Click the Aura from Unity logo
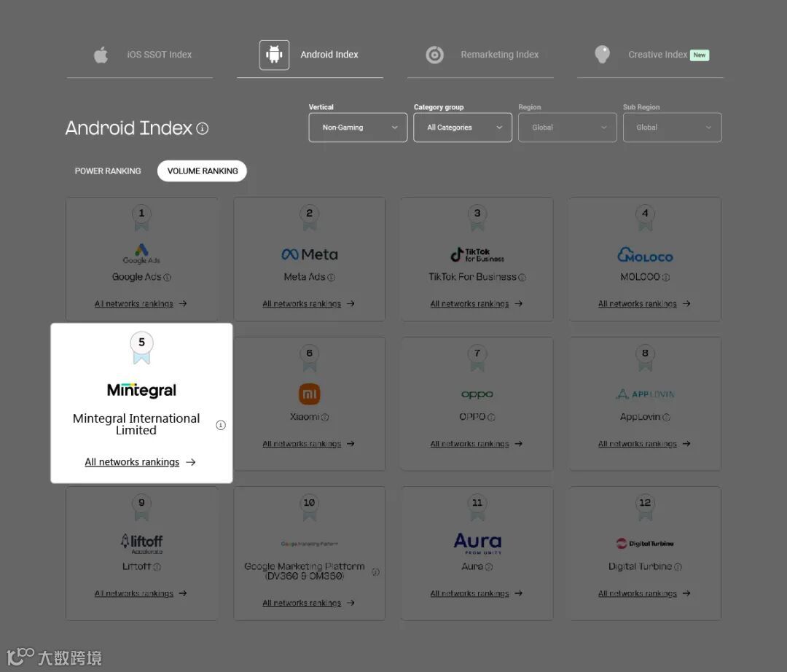This screenshot has width=787, height=672. pyautogui.click(x=477, y=544)
